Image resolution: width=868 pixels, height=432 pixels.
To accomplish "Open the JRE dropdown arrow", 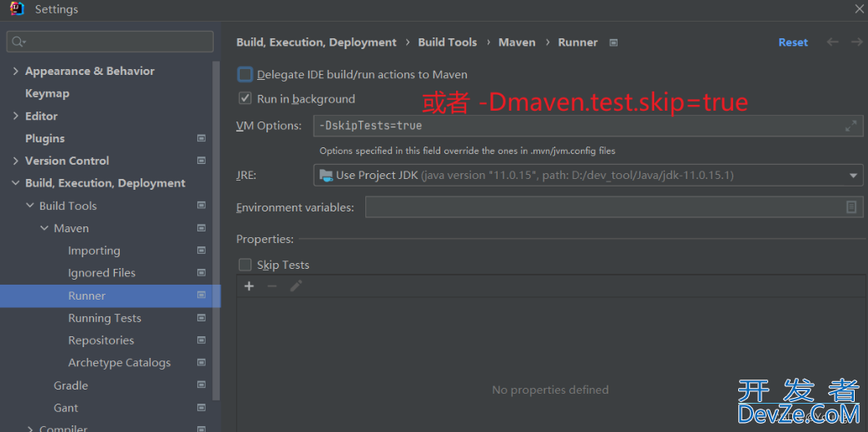I will coord(852,176).
